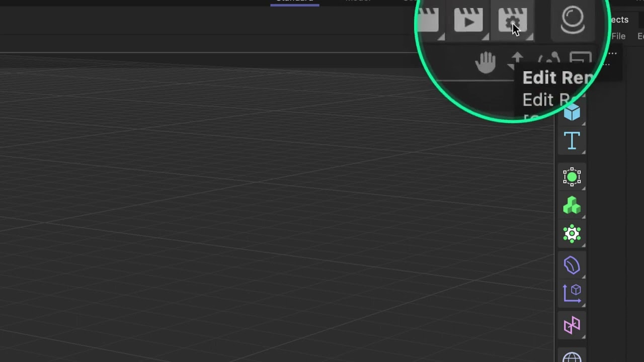The height and width of the screenshot is (362, 644).
Task: Click the up-arrow dolly camera icon
Action: (517, 60)
